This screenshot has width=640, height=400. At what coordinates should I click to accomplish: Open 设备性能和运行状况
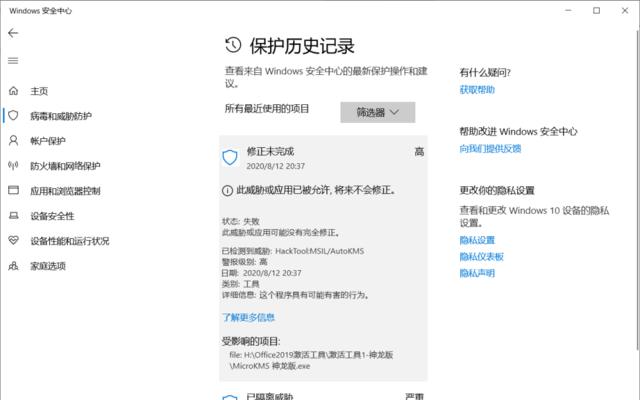(x=70, y=241)
